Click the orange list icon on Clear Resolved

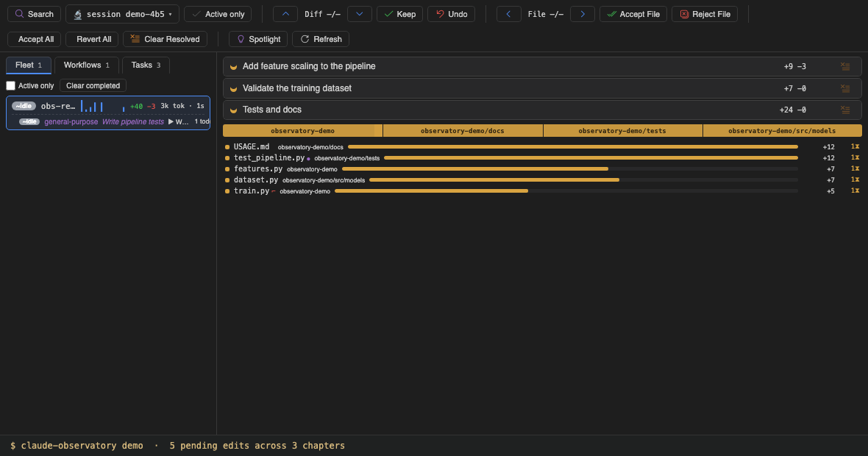(135, 39)
